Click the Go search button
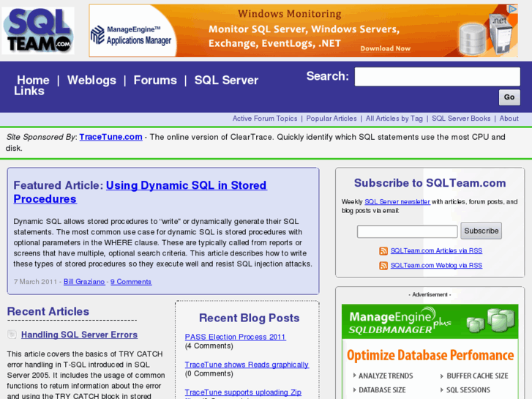 pos(509,97)
